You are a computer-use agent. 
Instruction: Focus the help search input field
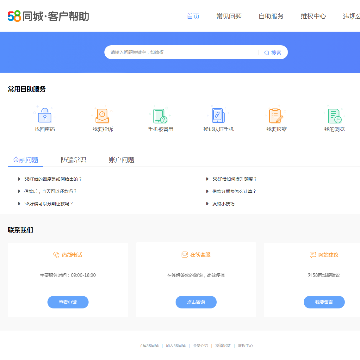coord(182,52)
